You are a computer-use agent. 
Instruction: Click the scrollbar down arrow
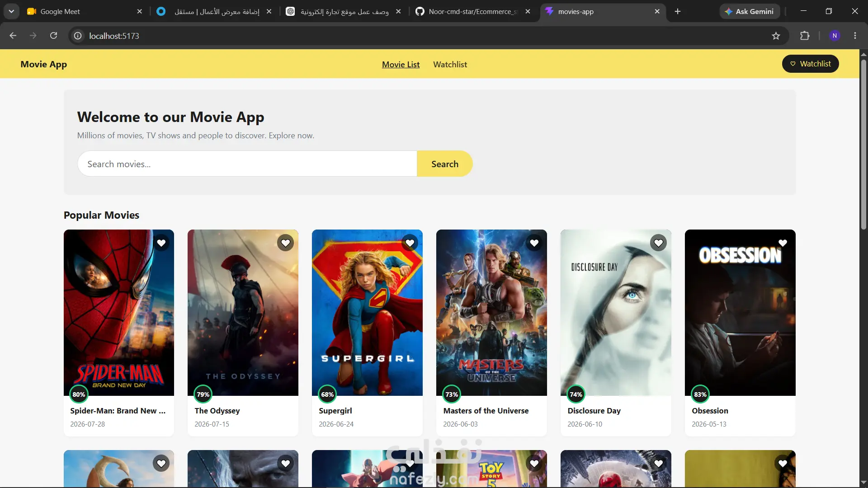[x=863, y=483]
